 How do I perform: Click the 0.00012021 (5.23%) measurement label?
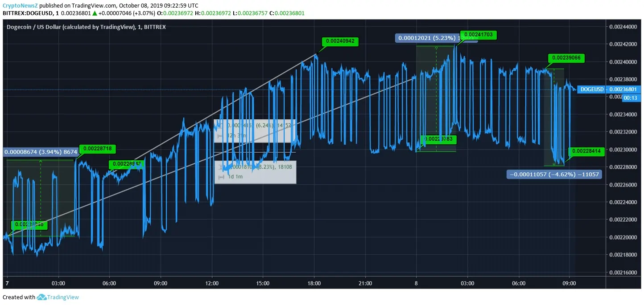pyautogui.click(x=436, y=38)
